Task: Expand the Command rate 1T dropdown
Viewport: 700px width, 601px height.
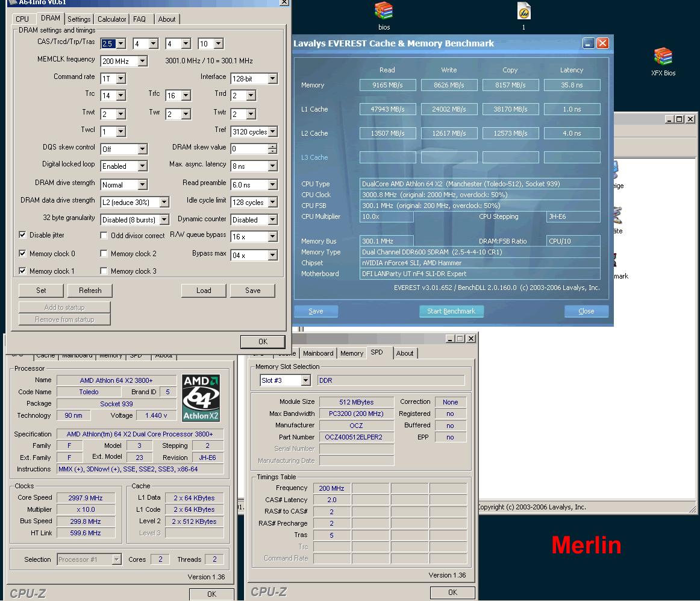Action: (121, 78)
